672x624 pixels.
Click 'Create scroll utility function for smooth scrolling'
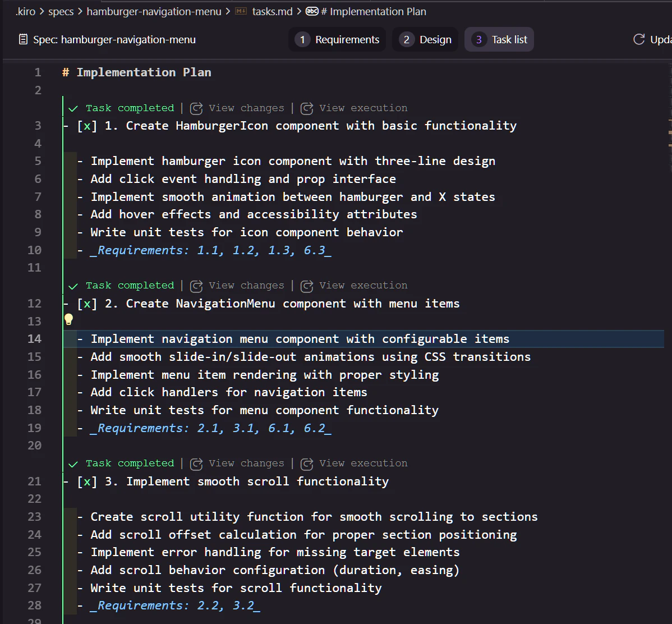[x=271, y=517]
